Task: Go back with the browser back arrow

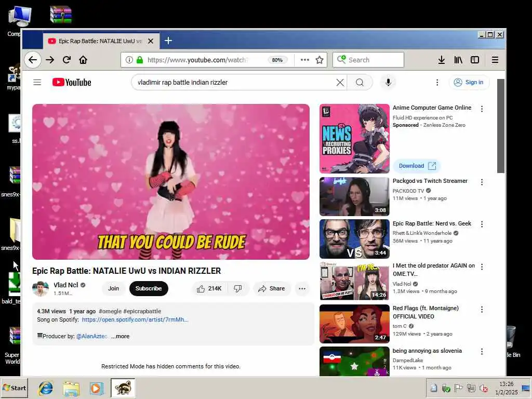Action: point(33,60)
